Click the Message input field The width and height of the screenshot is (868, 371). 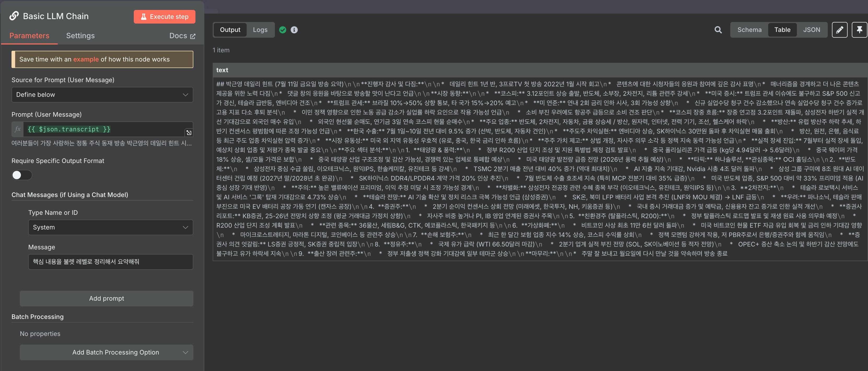(111, 262)
